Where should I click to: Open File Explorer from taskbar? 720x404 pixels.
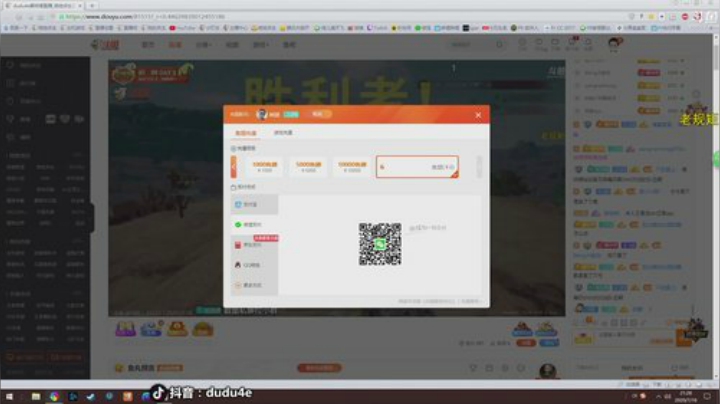(36, 396)
